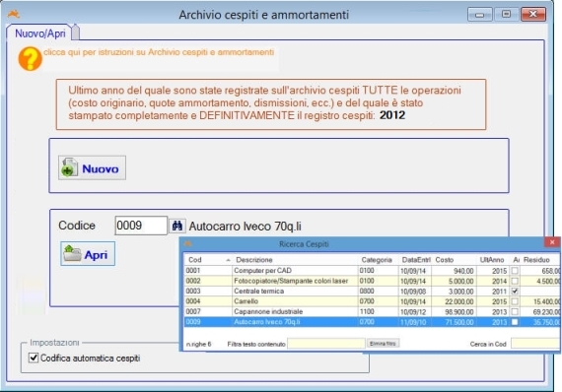
Task: Click the Cerca in Cod field
Action: coord(535,344)
